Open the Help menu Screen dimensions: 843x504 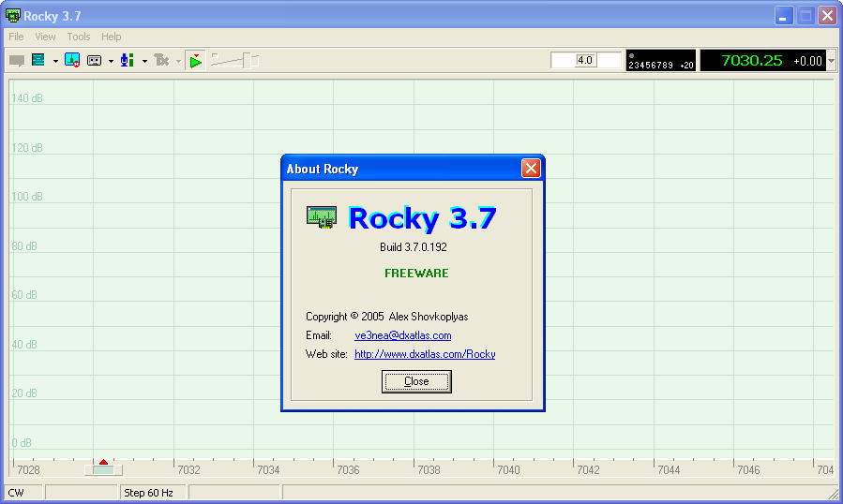[x=112, y=37]
